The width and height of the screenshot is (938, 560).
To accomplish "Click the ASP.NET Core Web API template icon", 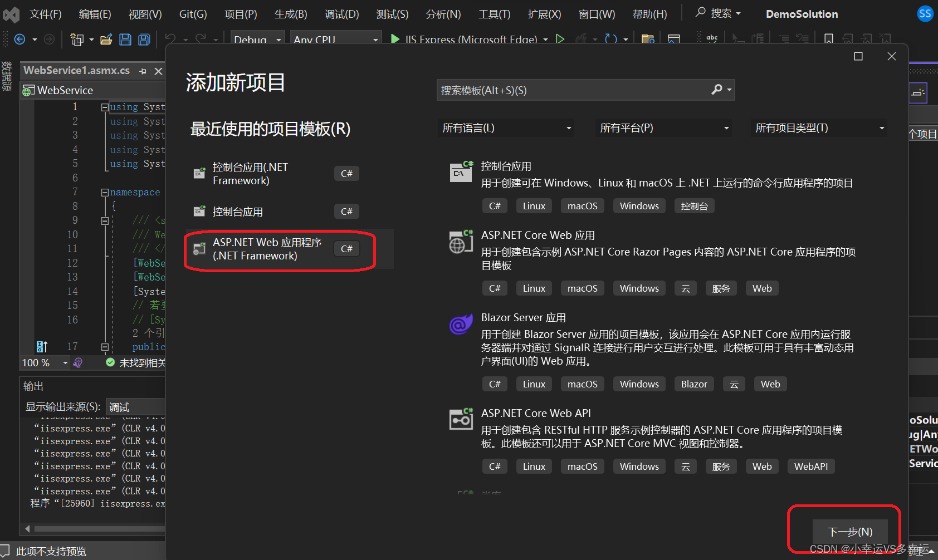I will tap(461, 419).
